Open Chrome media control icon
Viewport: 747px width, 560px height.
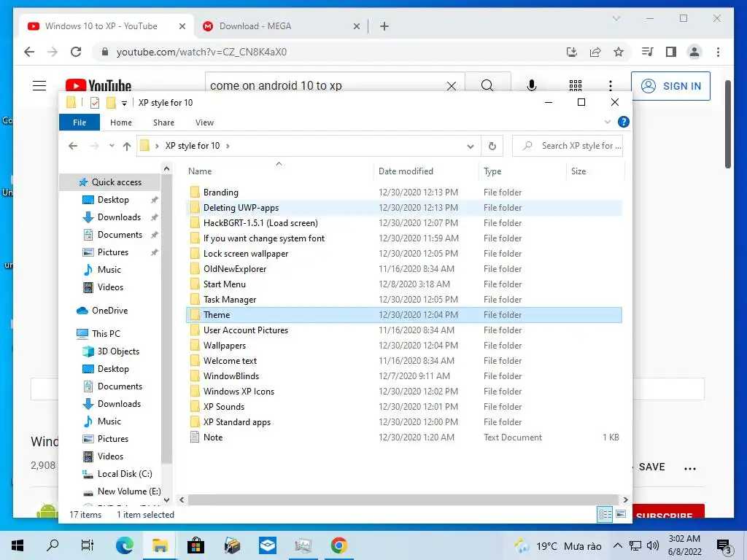tap(648, 52)
